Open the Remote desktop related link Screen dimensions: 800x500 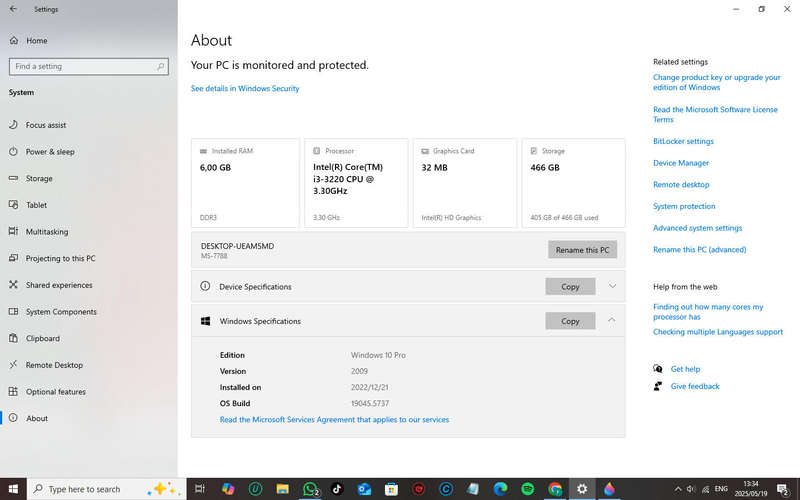click(681, 184)
